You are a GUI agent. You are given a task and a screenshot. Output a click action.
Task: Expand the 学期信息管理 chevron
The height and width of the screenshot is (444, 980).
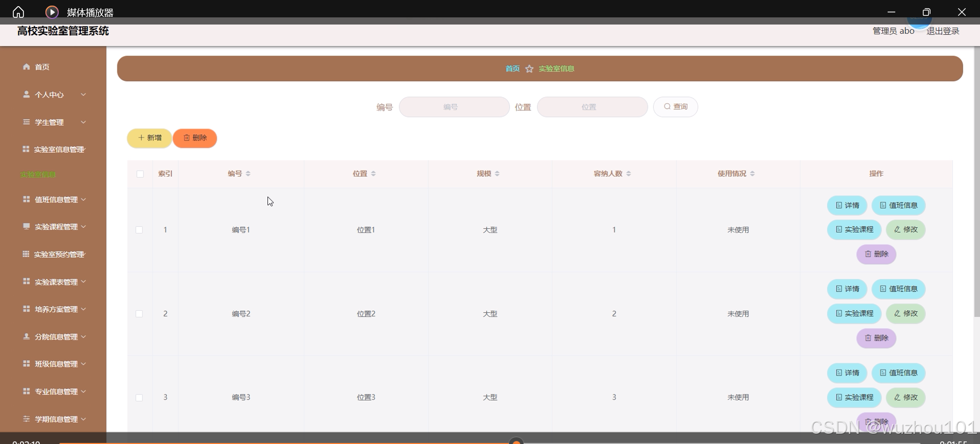point(83,419)
